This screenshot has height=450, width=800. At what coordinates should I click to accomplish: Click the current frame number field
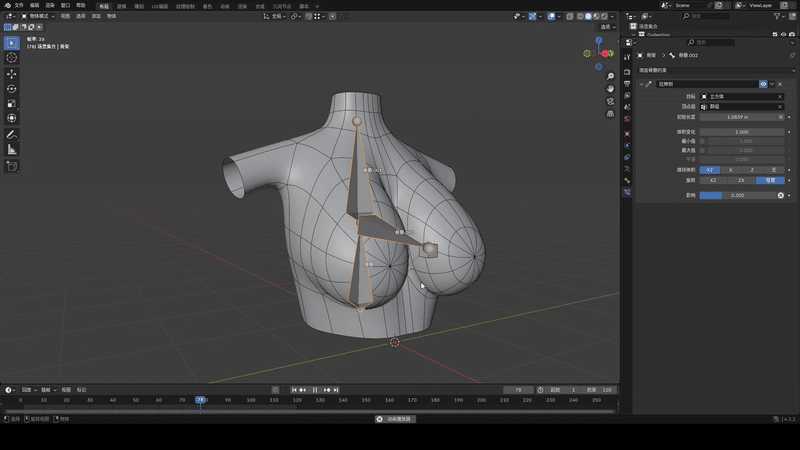coord(517,389)
